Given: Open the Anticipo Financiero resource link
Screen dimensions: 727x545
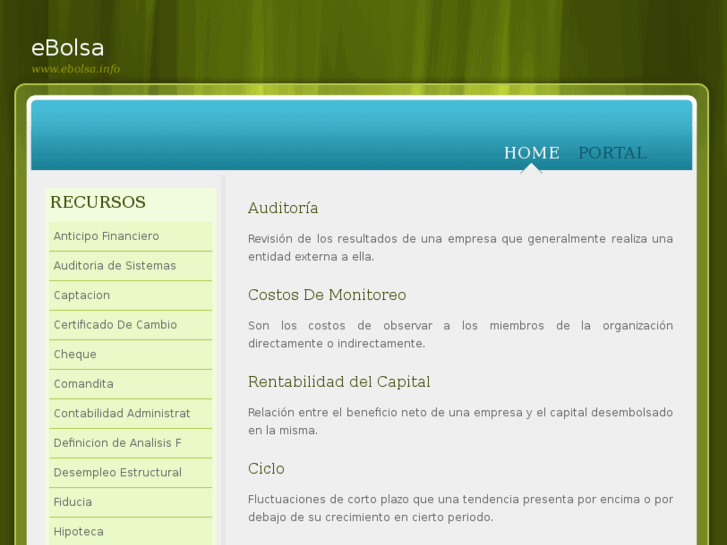Looking at the screenshot, I should pyautogui.click(x=106, y=236).
